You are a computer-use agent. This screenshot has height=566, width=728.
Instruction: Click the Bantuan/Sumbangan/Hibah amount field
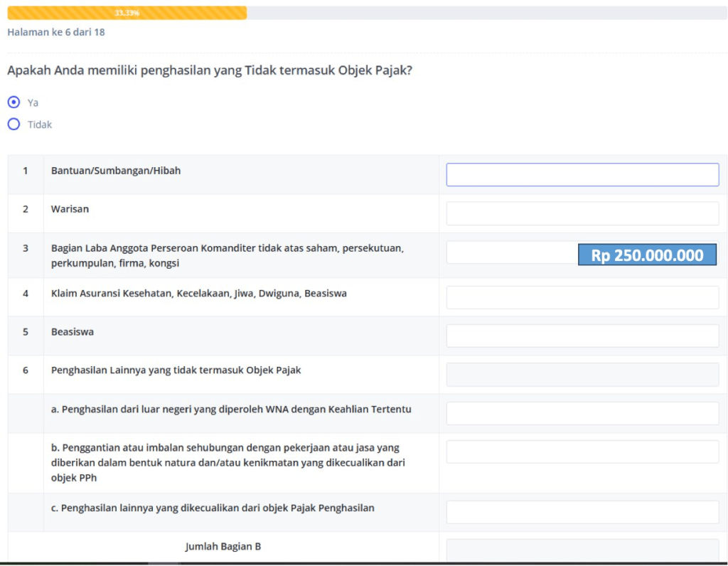click(x=582, y=175)
